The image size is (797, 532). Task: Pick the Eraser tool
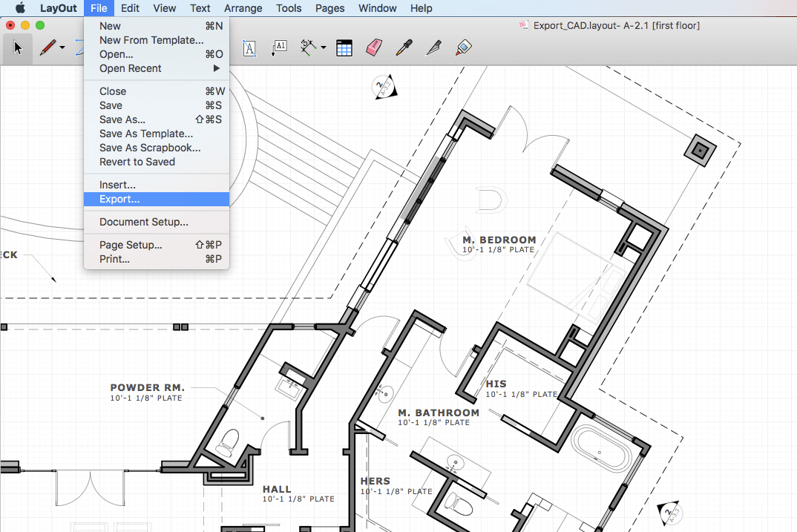click(374, 47)
